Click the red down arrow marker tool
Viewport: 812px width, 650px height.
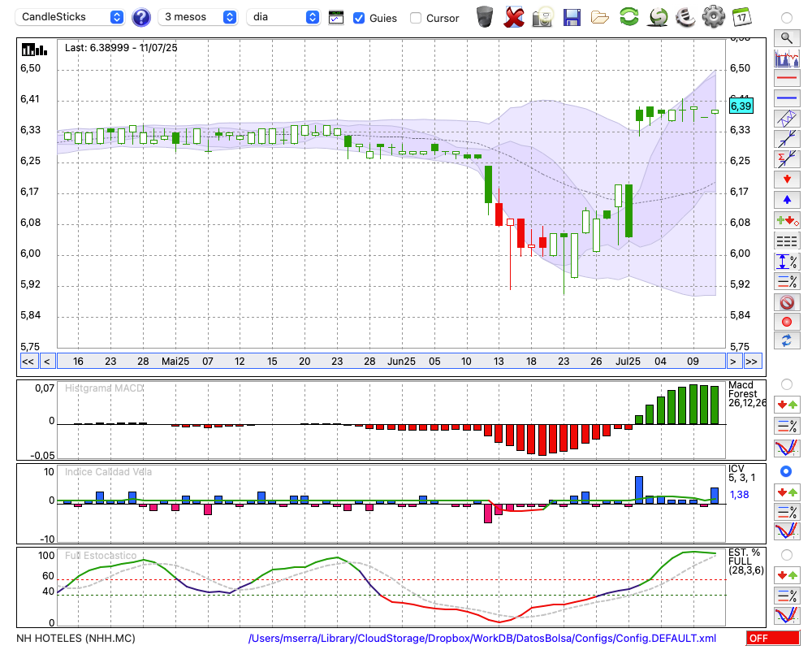pos(787,180)
